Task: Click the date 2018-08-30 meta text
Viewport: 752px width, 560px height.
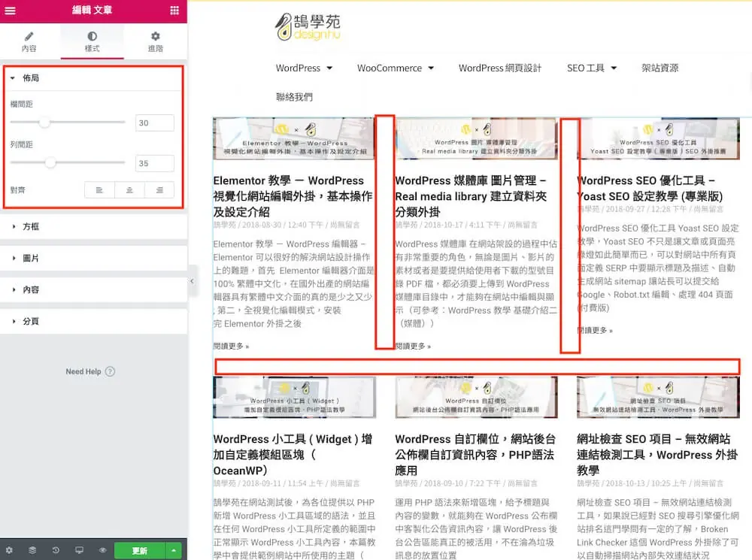Action: tap(262, 225)
